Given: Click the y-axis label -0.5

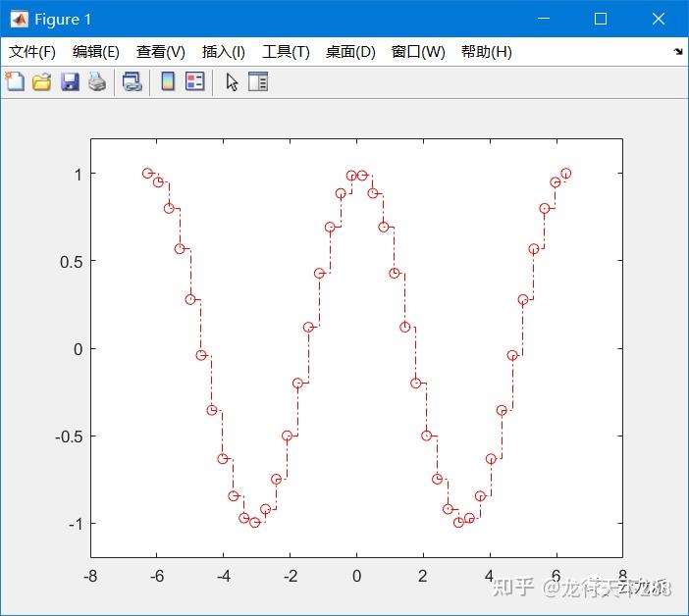Looking at the screenshot, I should coord(69,436).
